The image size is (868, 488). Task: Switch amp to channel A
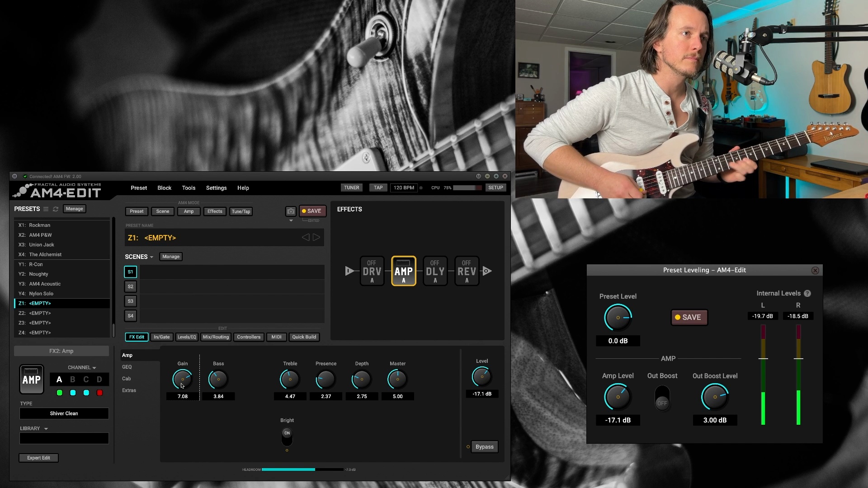tap(59, 380)
